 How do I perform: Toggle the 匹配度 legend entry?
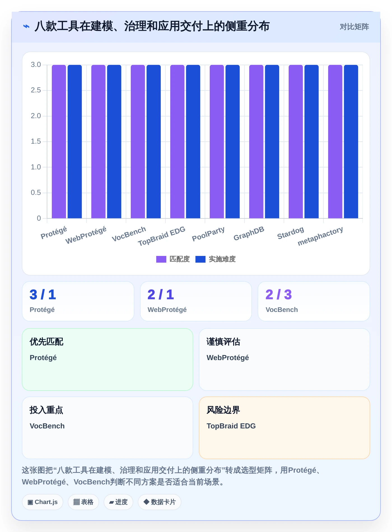(x=173, y=259)
